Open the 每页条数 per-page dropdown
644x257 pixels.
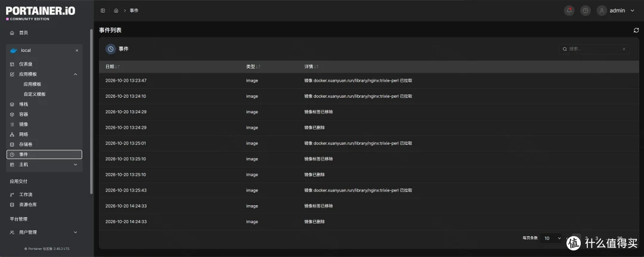pos(552,238)
